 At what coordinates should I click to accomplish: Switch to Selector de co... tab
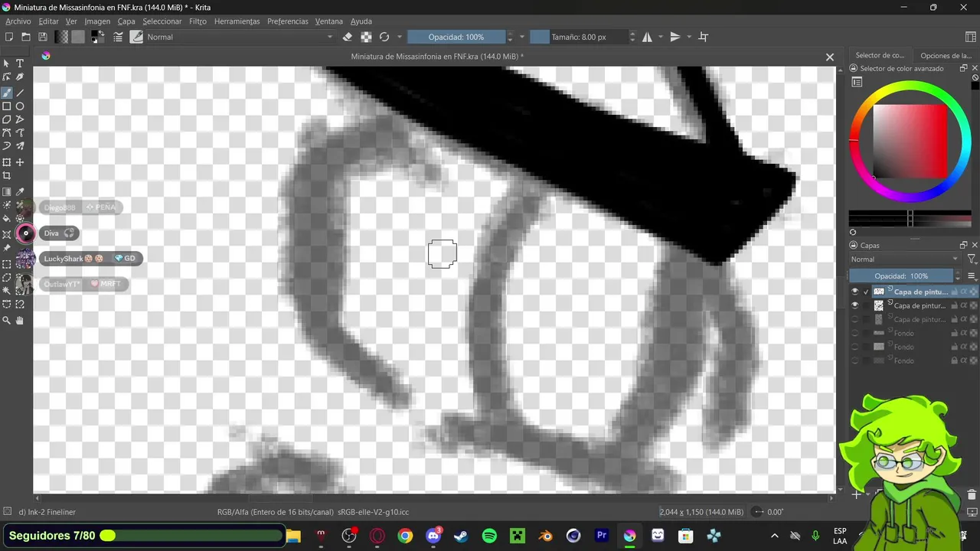[x=880, y=55]
